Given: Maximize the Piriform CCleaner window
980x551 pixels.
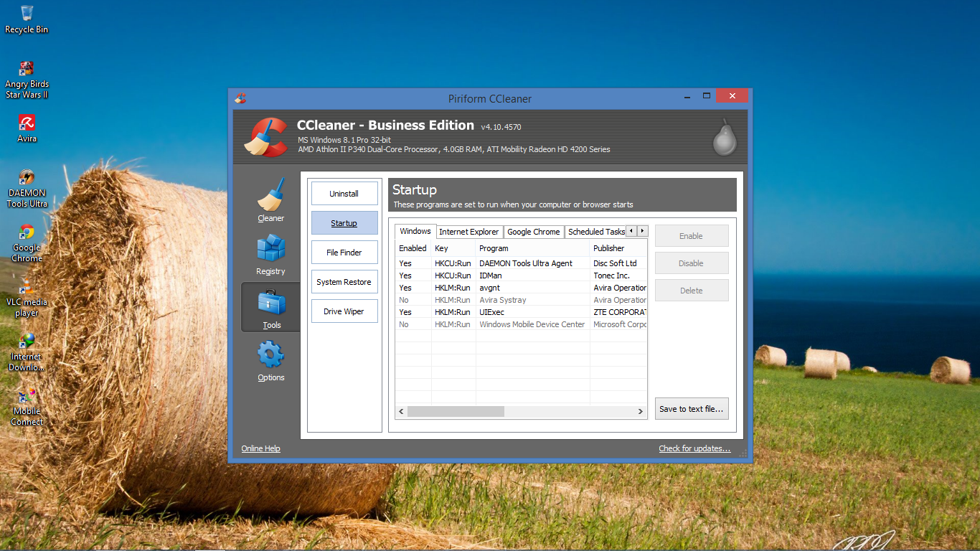Looking at the screenshot, I should pos(706,96).
